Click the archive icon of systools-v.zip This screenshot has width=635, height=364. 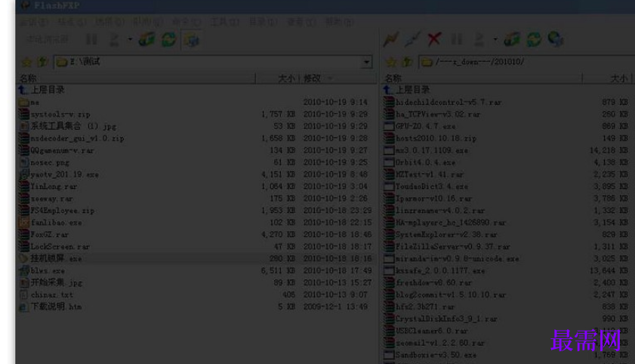click(x=24, y=114)
